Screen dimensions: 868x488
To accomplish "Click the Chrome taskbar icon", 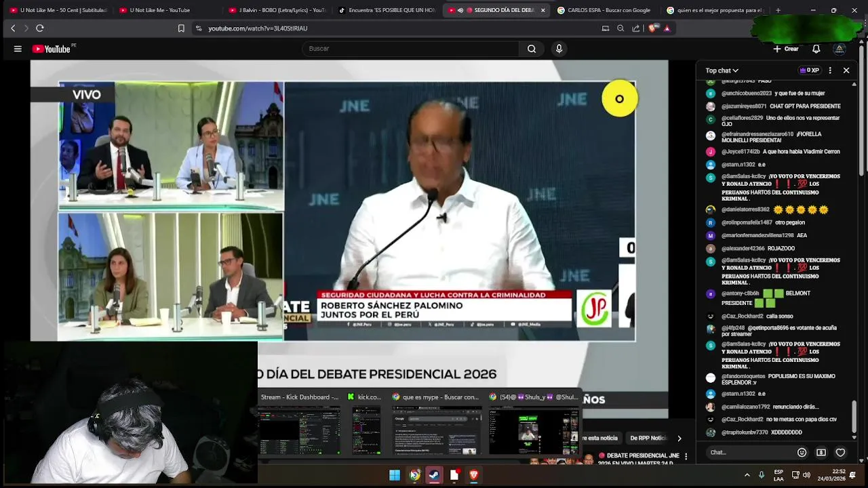I will (414, 475).
